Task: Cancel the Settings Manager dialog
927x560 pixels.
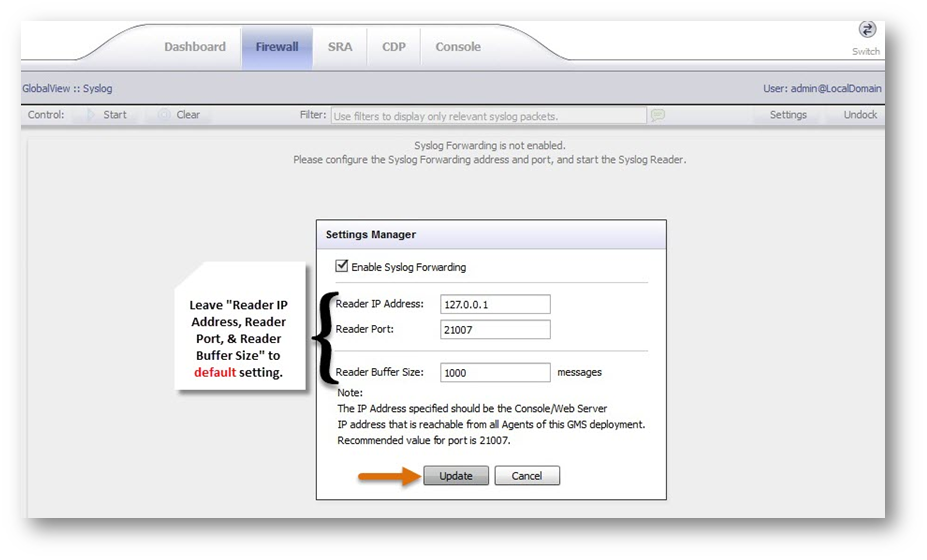Action: click(526, 476)
